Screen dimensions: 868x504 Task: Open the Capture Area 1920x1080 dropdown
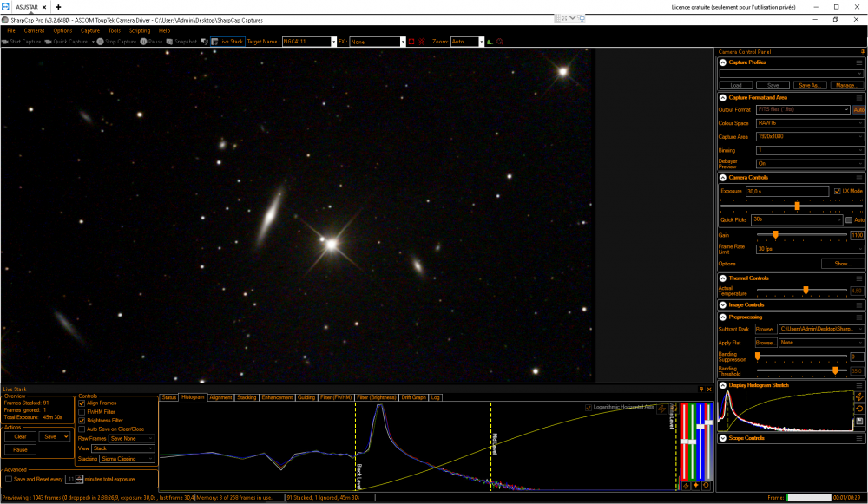pos(810,137)
